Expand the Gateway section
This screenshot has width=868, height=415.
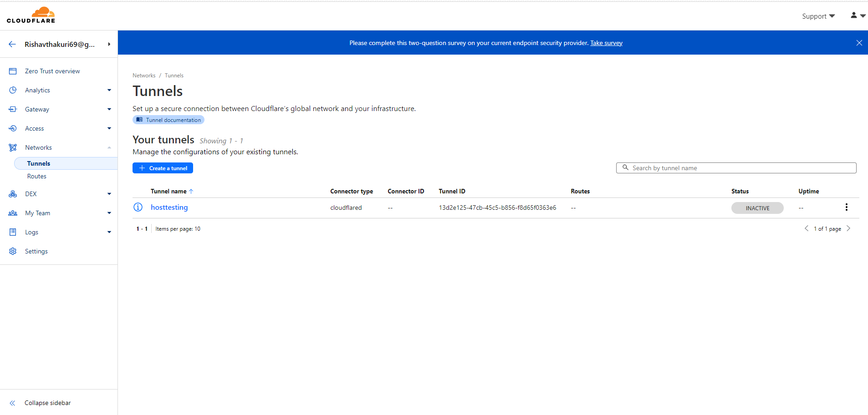(109, 109)
